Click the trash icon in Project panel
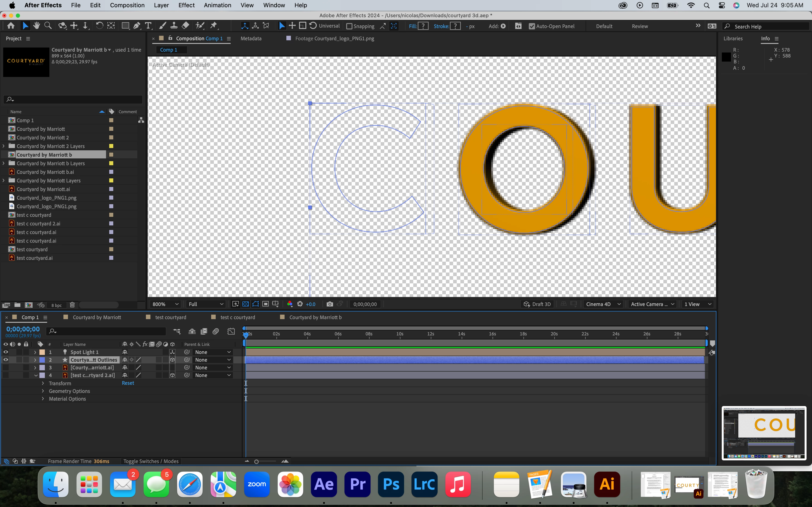This screenshot has height=507, width=812. click(72, 305)
